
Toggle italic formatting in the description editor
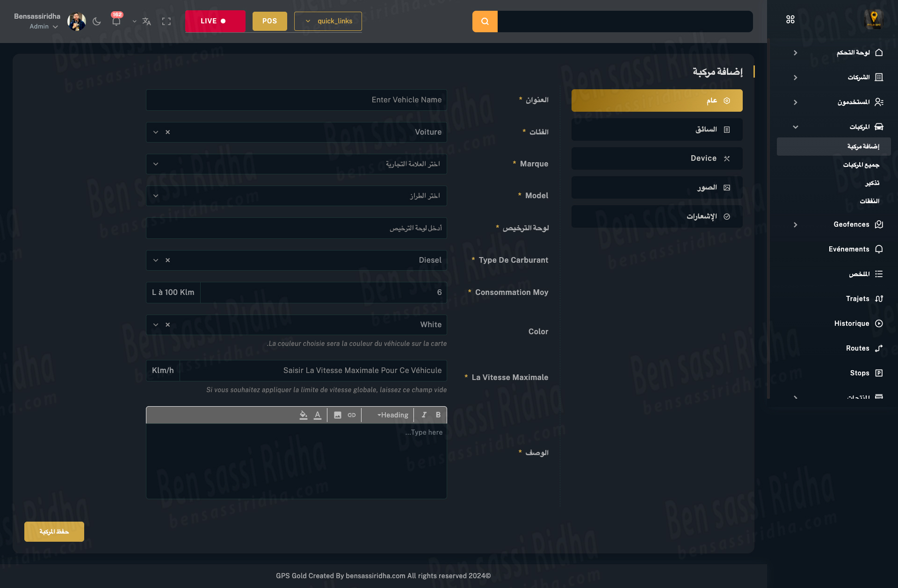pyautogui.click(x=424, y=415)
